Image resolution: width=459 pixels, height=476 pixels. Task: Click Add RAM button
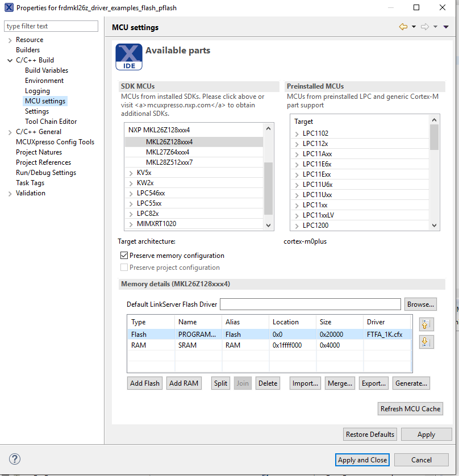point(183,383)
